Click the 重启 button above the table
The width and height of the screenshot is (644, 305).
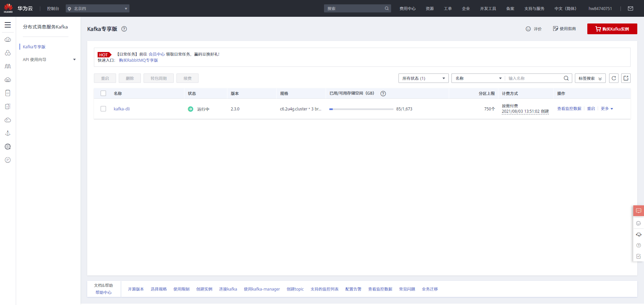coord(105,78)
